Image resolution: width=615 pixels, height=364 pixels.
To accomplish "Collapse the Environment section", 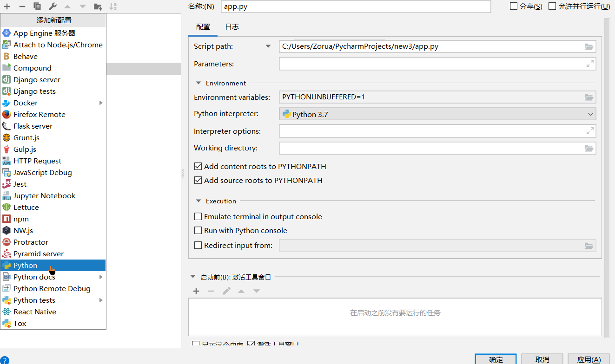I will [198, 83].
